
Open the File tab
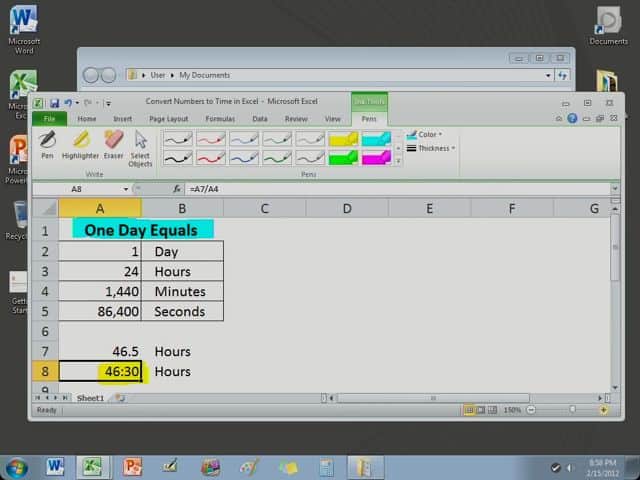(49, 119)
